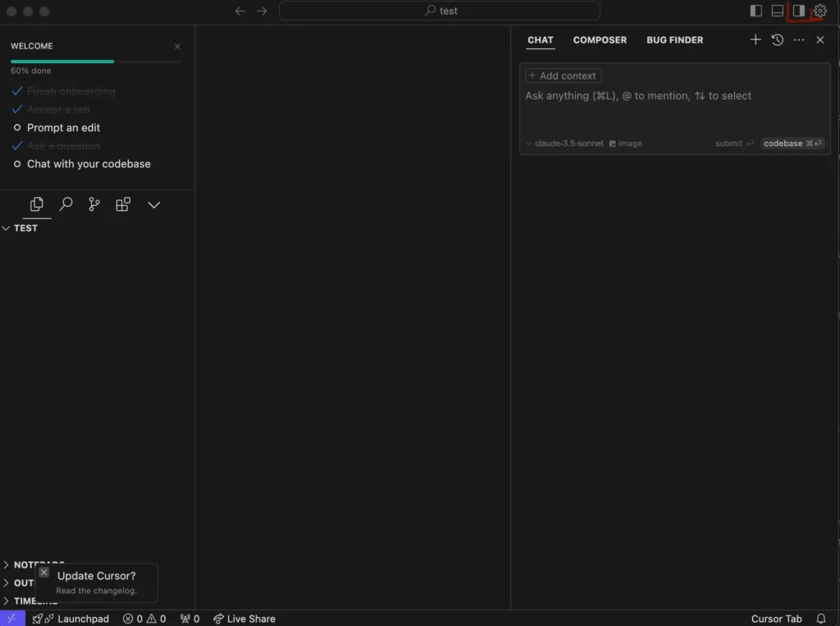Open the Extensions blocks icon

coord(123,204)
